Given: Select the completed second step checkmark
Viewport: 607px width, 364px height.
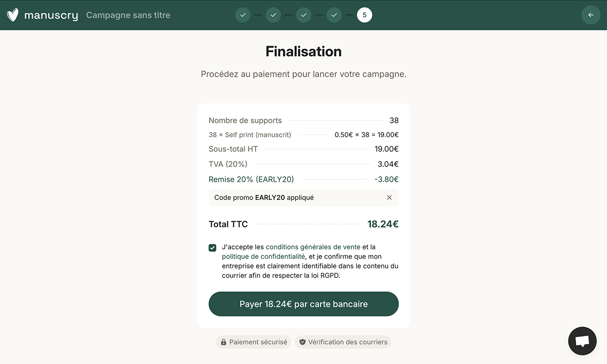Looking at the screenshot, I should pos(273,15).
